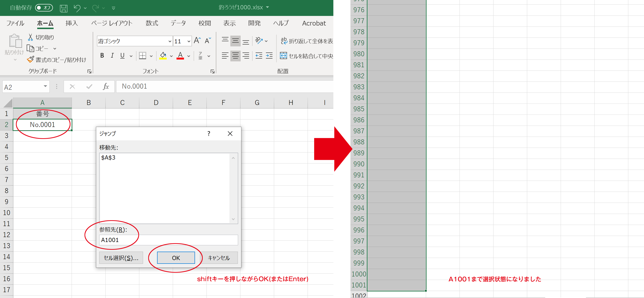The height and width of the screenshot is (298, 644).
Task: Open the ファイル tab
Action: [15, 23]
